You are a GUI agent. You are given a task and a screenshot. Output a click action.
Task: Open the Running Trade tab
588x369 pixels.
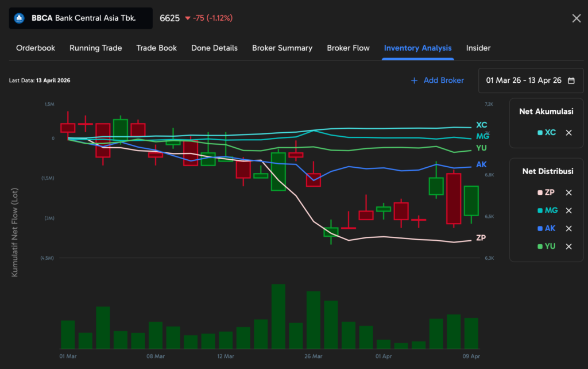[96, 48]
